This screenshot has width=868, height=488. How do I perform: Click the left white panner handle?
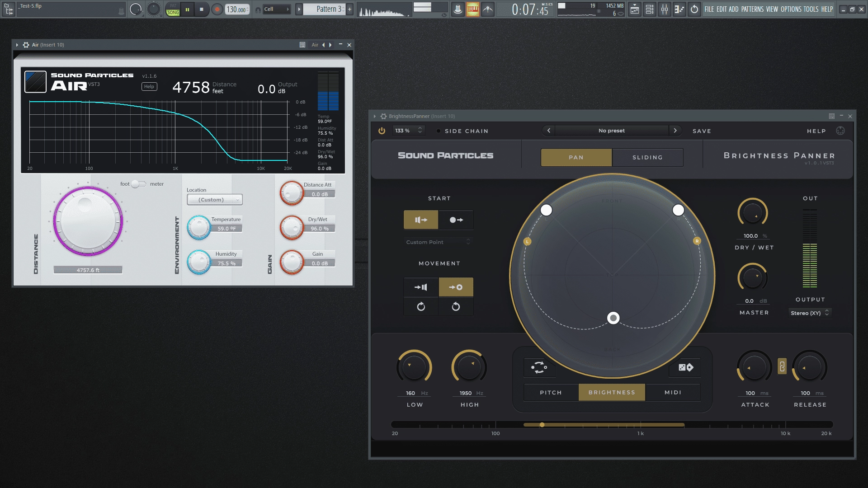tap(546, 210)
